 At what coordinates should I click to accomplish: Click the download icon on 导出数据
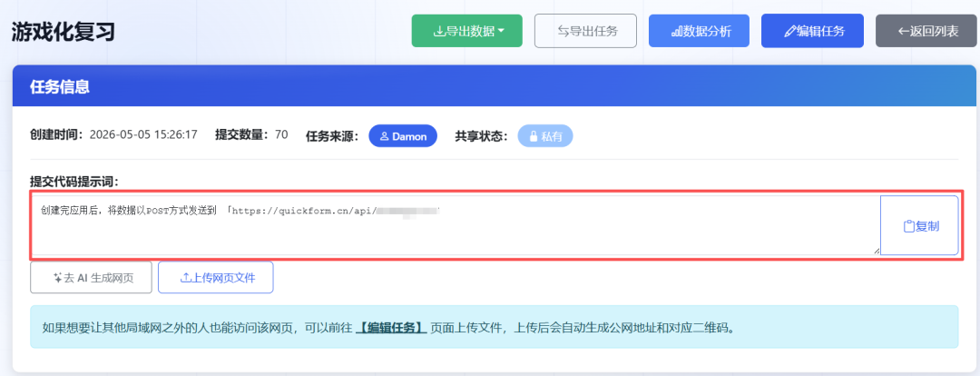pyautogui.click(x=438, y=31)
